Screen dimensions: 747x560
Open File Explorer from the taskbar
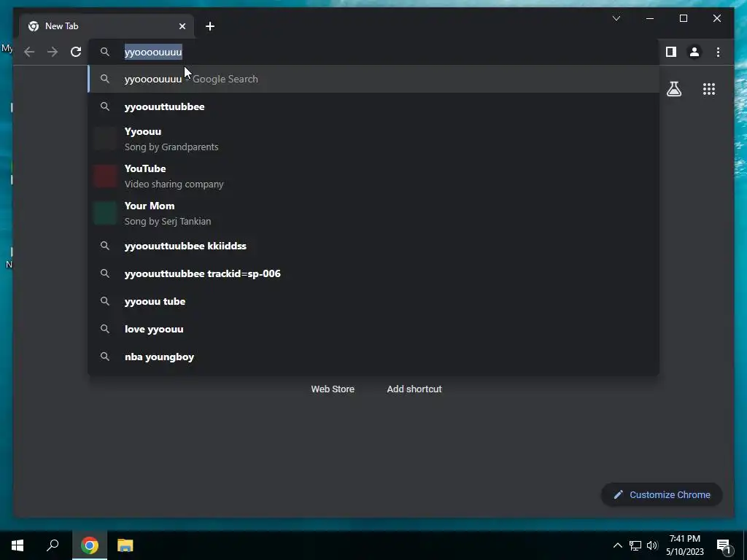pyautogui.click(x=125, y=545)
